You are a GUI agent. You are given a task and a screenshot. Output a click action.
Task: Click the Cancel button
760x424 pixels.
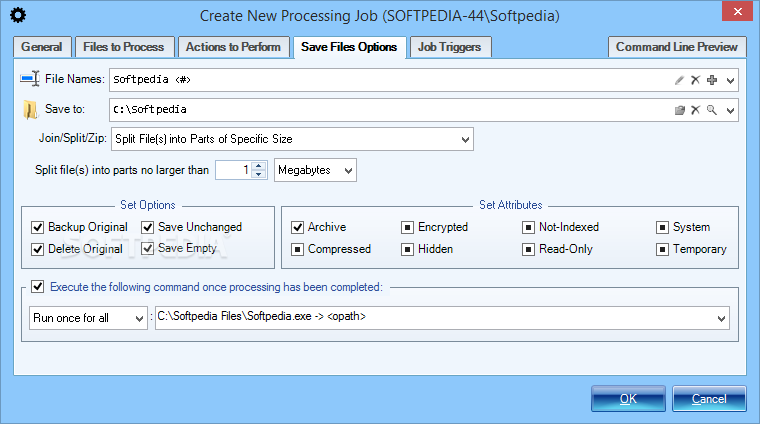[709, 399]
